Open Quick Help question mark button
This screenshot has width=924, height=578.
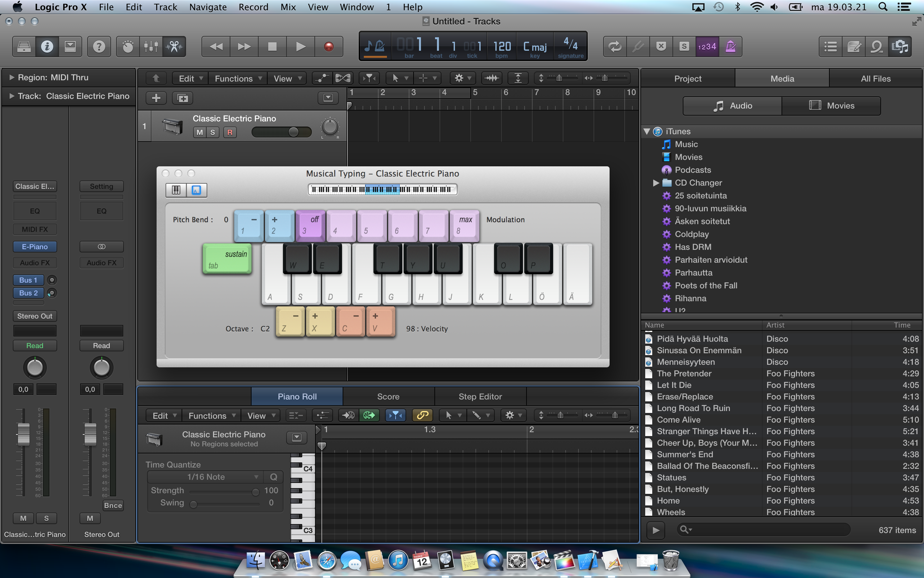(x=99, y=47)
